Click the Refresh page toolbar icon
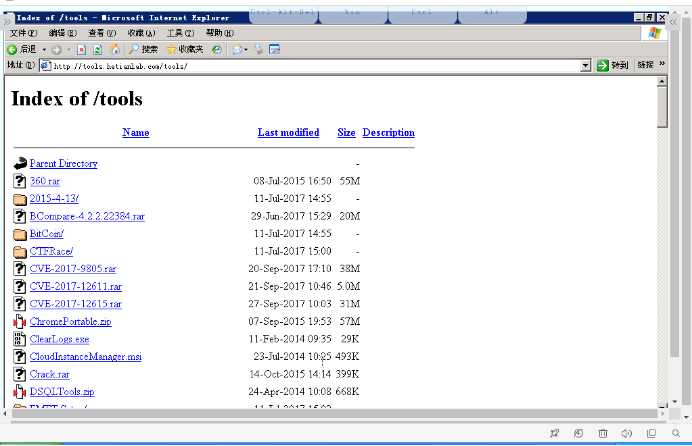 (x=98, y=50)
